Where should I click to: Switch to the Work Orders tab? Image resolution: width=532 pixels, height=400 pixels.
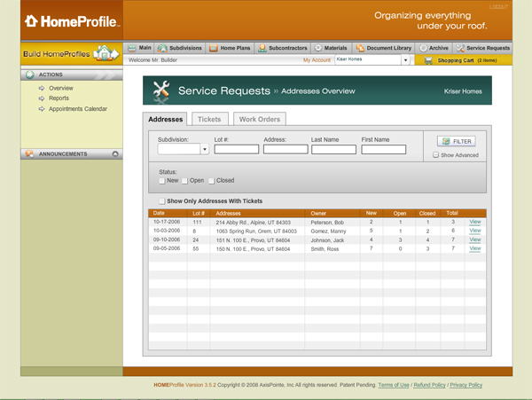coord(260,119)
